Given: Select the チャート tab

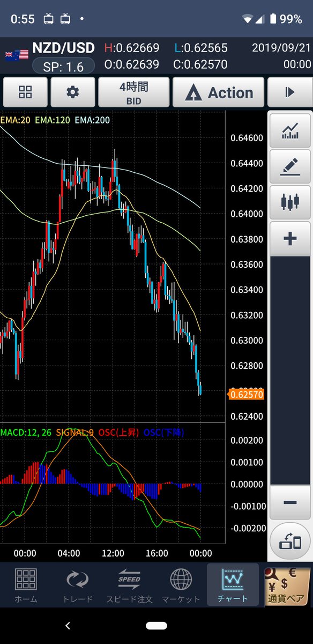Looking at the screenshot, I should [233, 585].
